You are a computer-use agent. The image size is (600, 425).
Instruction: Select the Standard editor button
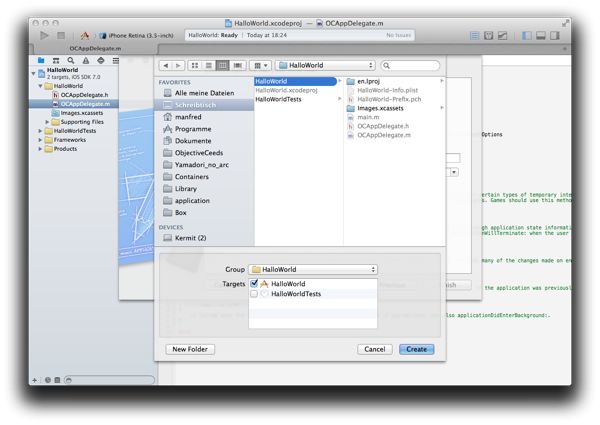(474, 36)
